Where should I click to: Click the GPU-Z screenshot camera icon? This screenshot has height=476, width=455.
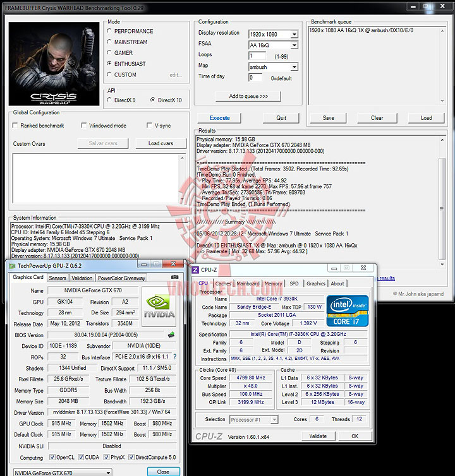tap(174, 277)
